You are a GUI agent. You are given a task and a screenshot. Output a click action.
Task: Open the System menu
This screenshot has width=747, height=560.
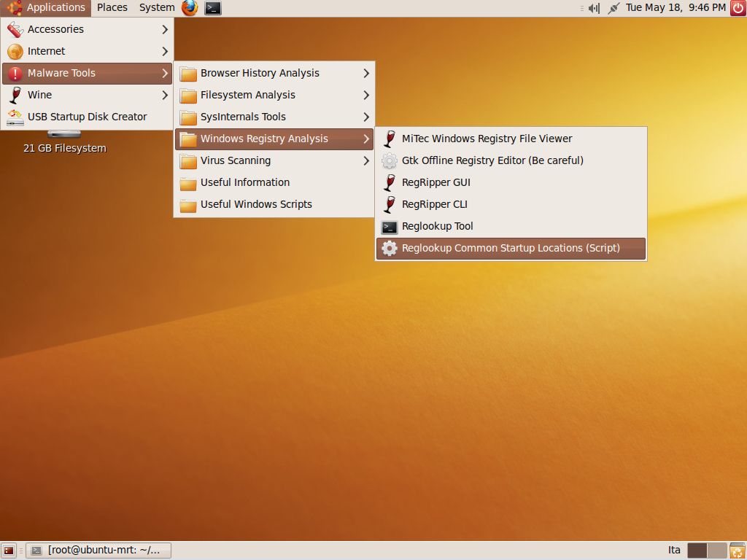[x=157, y=7]
